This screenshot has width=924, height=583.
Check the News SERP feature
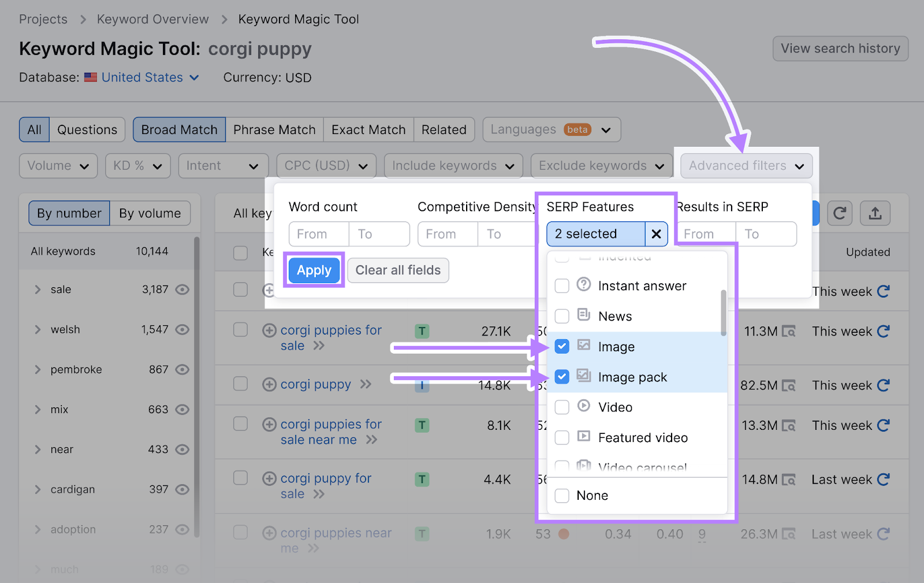tap(562, 316)
